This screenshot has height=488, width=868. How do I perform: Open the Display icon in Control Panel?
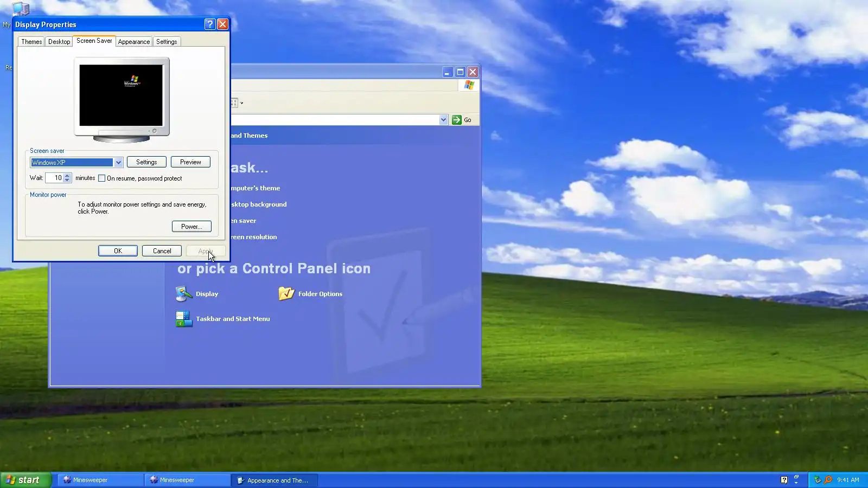click(184, 294)
